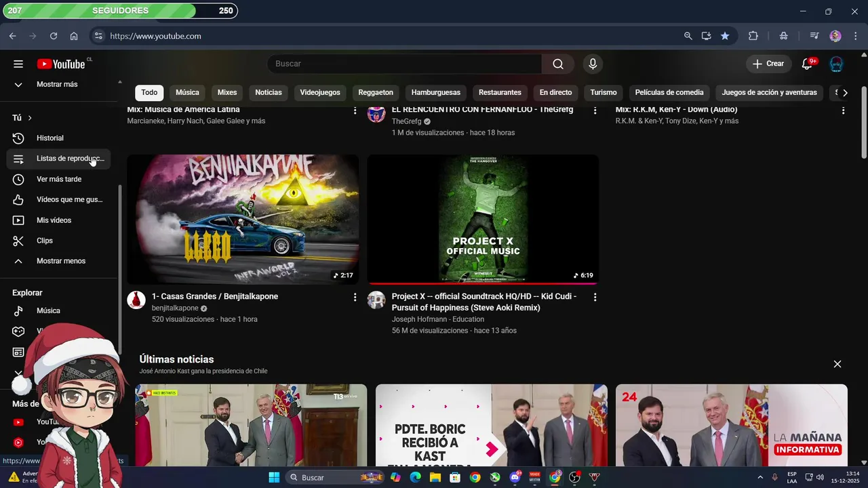Open the Windows Start button
This screenshot has height=488, width=868.
click(274, 477)
